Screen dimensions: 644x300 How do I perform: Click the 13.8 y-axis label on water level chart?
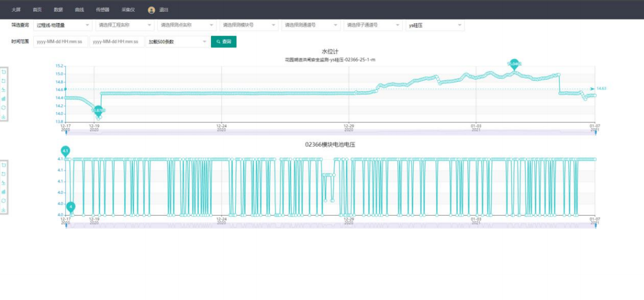(59, 121)
